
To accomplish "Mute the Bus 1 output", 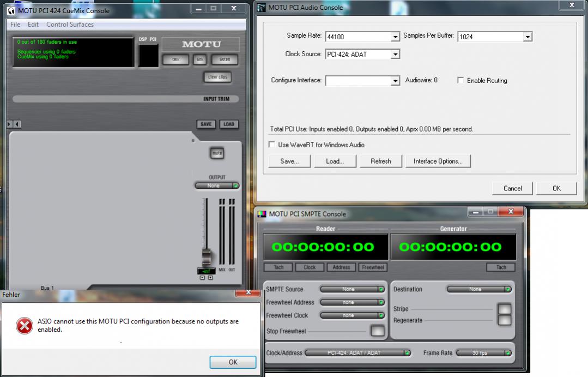I will click(217, 153).
